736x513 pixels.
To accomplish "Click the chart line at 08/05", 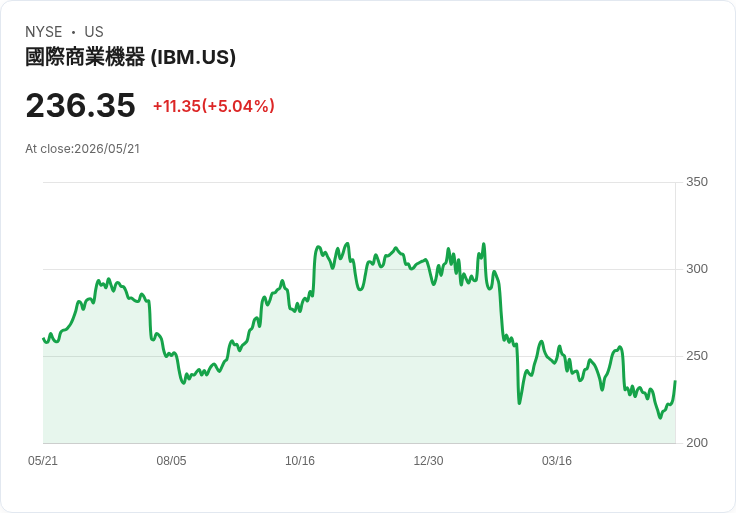I will [x=171, y=353].
